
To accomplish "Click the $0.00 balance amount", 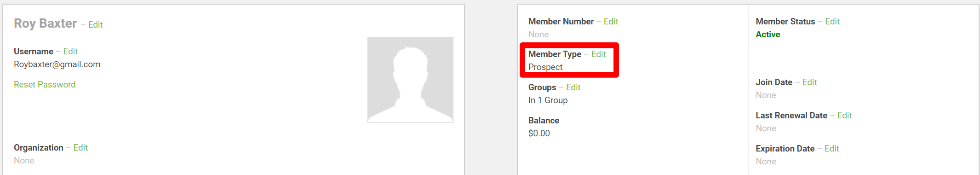I will (x=539, y=134).
